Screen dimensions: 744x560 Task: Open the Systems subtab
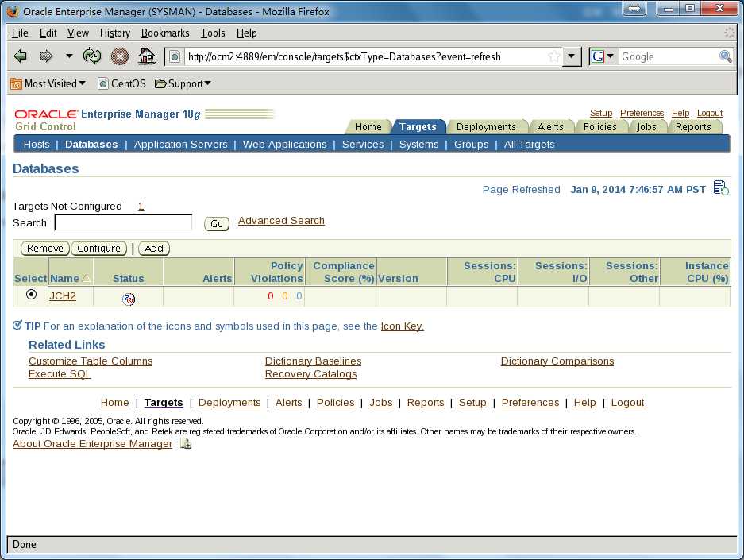pyautogui.click(x=419, y=145)
